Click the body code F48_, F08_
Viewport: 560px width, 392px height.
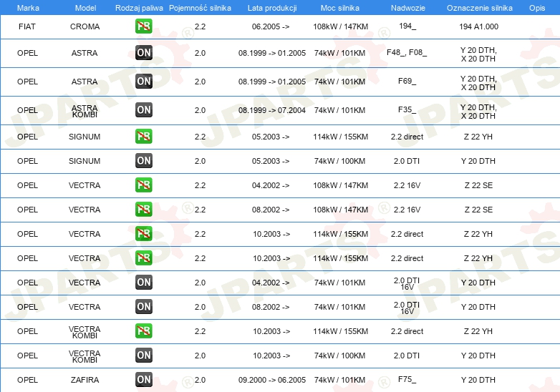[407, 52]
